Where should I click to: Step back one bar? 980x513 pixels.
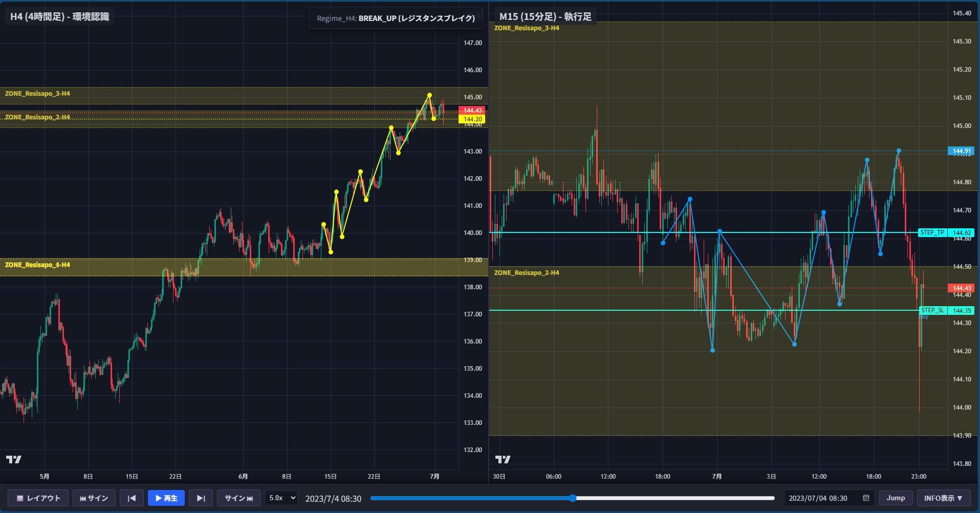[132, 498]
